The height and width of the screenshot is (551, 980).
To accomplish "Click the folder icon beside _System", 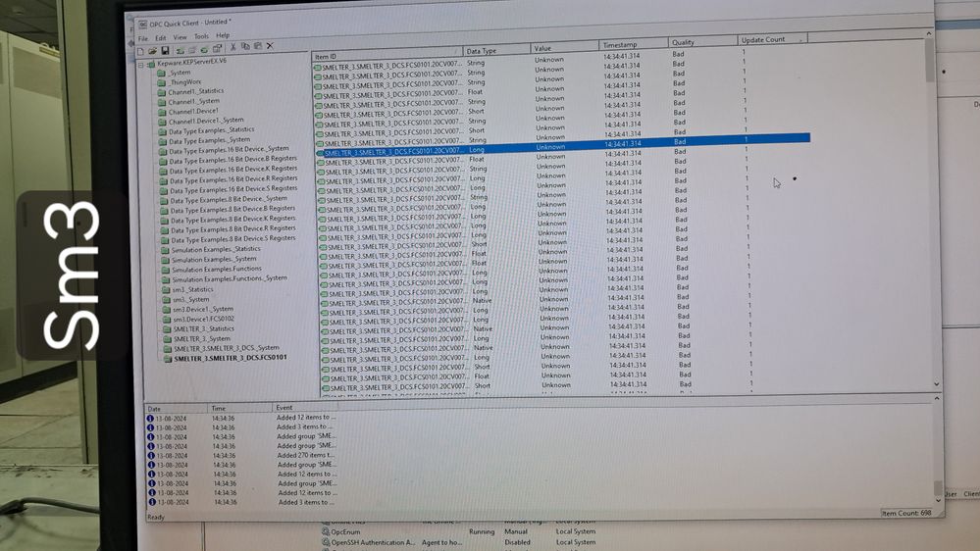I will point(161,74).
